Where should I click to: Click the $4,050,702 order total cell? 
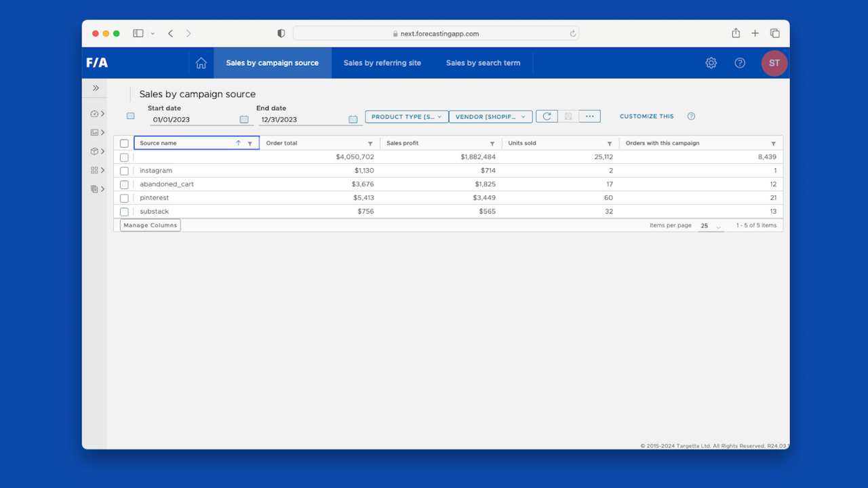pos(355,157)
